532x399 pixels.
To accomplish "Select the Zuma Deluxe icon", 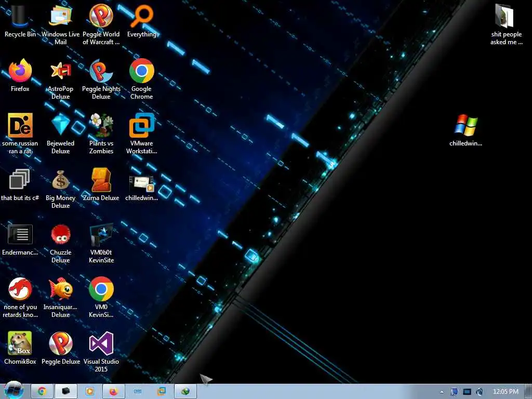I will point(101,185).
